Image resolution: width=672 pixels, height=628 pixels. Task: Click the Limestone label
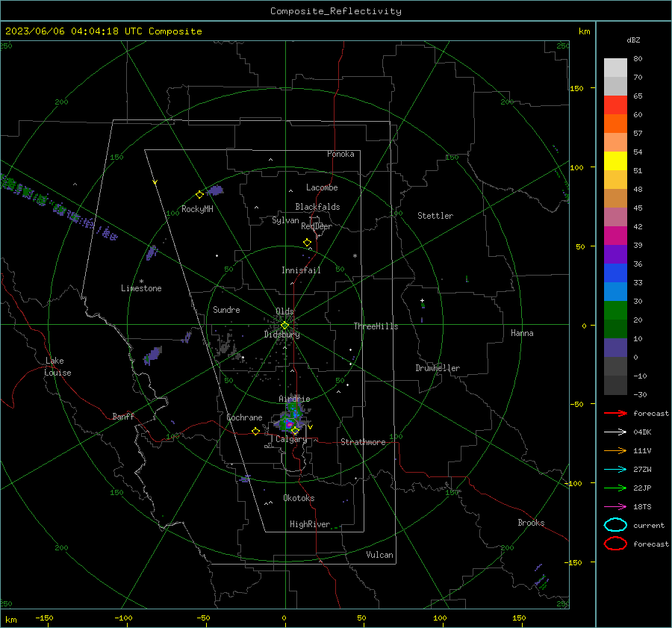[x=141, y=288]
